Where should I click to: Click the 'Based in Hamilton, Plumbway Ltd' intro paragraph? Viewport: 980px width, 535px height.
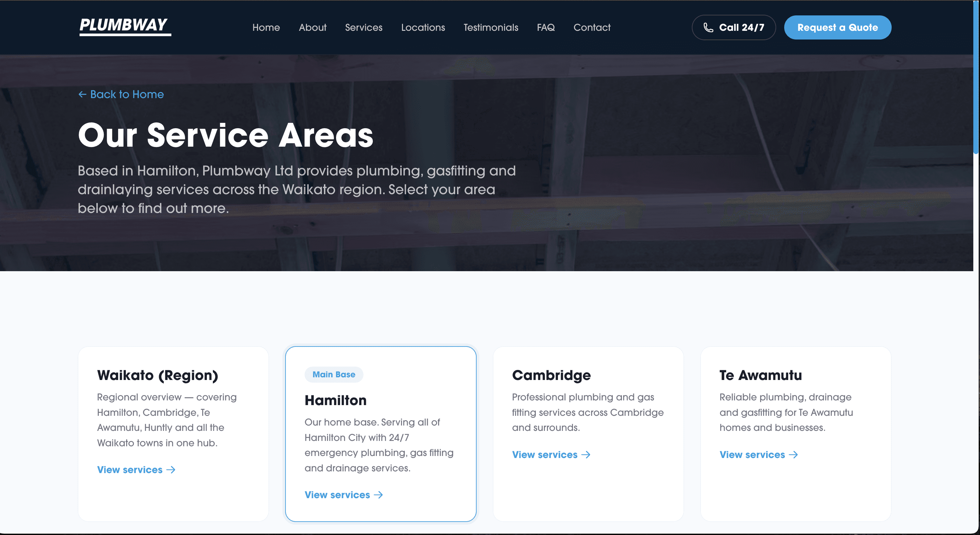point(297,189)
